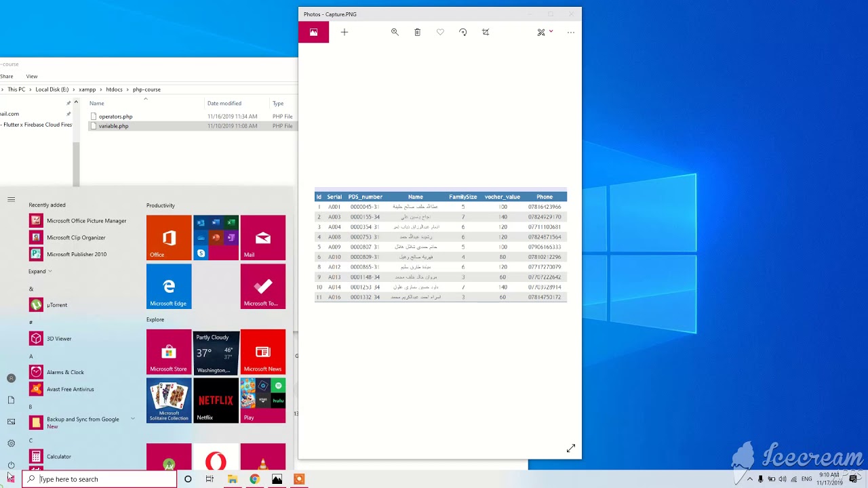Launch the Microsoft Edge tile
The width and height of the screenshot is (868, 488).
[x=169, y=286]
